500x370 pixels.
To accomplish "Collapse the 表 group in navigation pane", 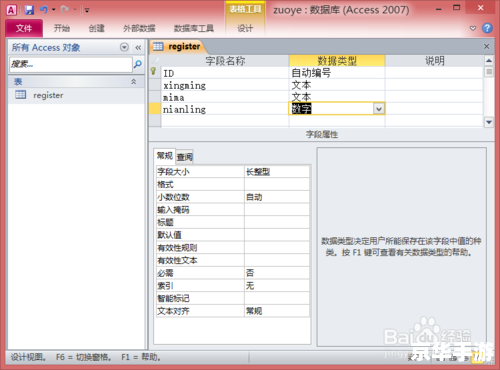I will pyautogui.click(x=134, y=81).
